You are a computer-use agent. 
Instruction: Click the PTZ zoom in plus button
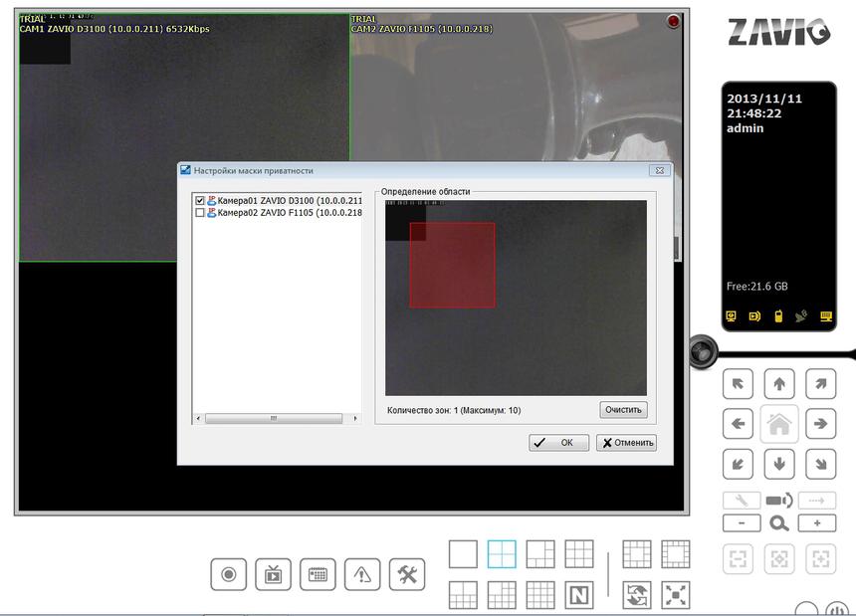tap(817, 522)
